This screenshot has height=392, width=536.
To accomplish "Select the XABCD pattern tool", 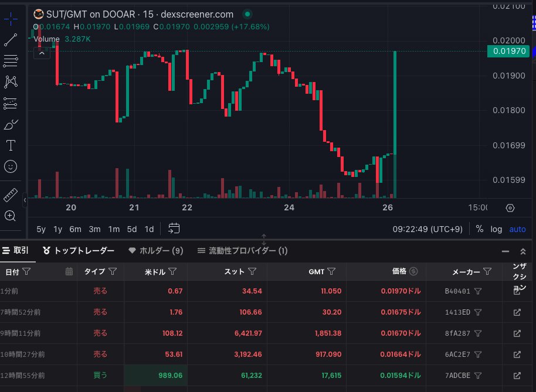I will pyautogui.click(x=11, y=82).
